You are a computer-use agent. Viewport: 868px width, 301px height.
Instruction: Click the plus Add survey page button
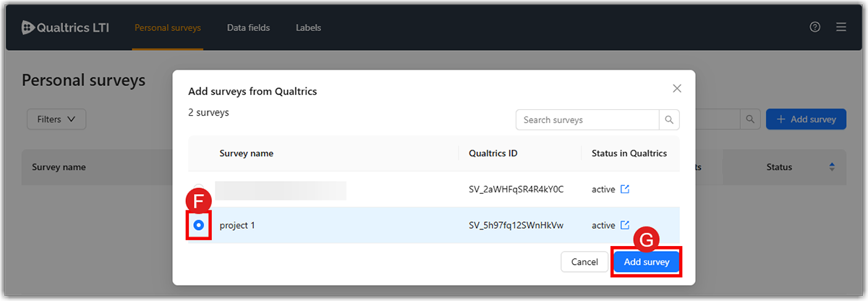click(806, 119)
